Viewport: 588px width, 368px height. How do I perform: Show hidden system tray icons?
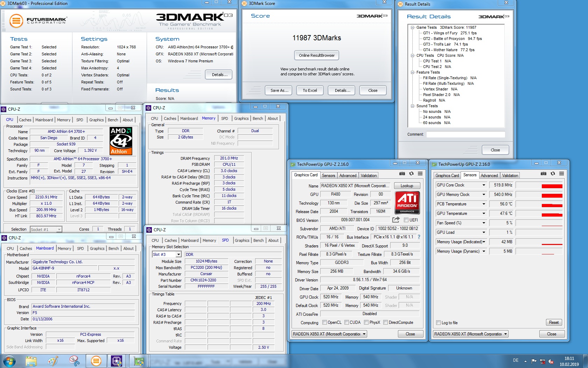click(525, 361)
